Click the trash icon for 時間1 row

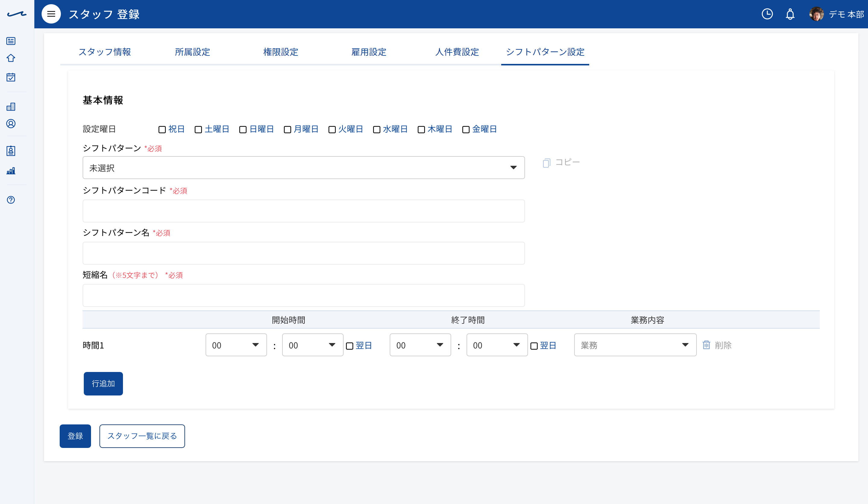pos(706,345)
